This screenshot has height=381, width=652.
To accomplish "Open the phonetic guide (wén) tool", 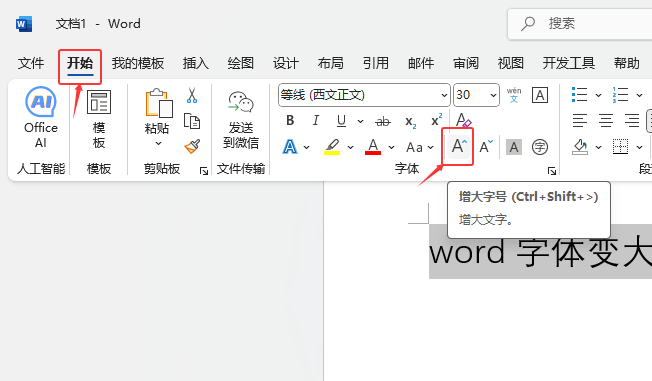I will [514, 95].
